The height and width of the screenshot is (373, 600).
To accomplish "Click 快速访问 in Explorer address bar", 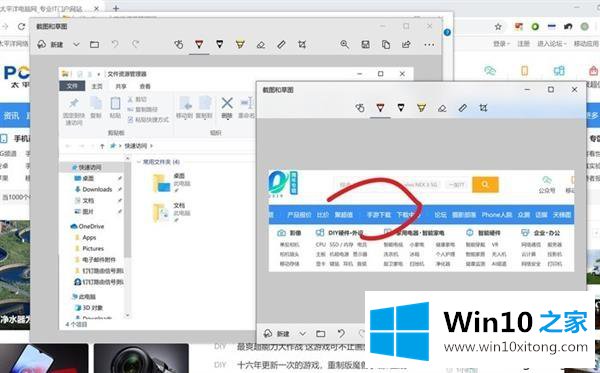I will tap(135, 146).
